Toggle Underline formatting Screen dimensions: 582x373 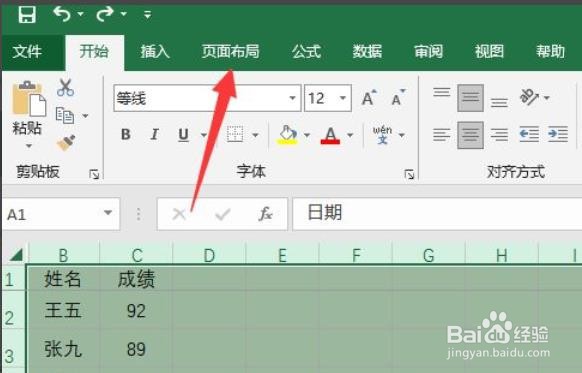pos(183,134)
